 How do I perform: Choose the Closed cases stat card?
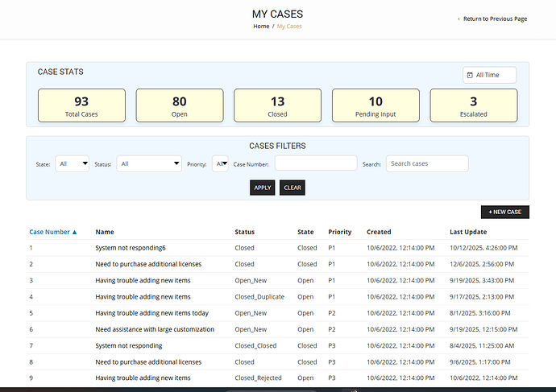(277, 105)
